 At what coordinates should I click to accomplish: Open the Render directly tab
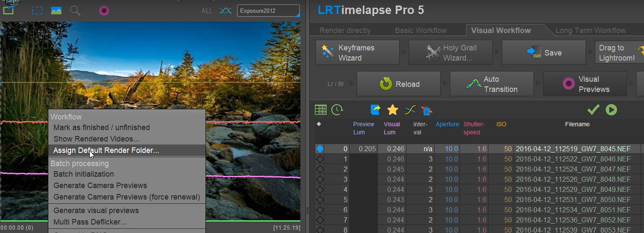[345, 31]
